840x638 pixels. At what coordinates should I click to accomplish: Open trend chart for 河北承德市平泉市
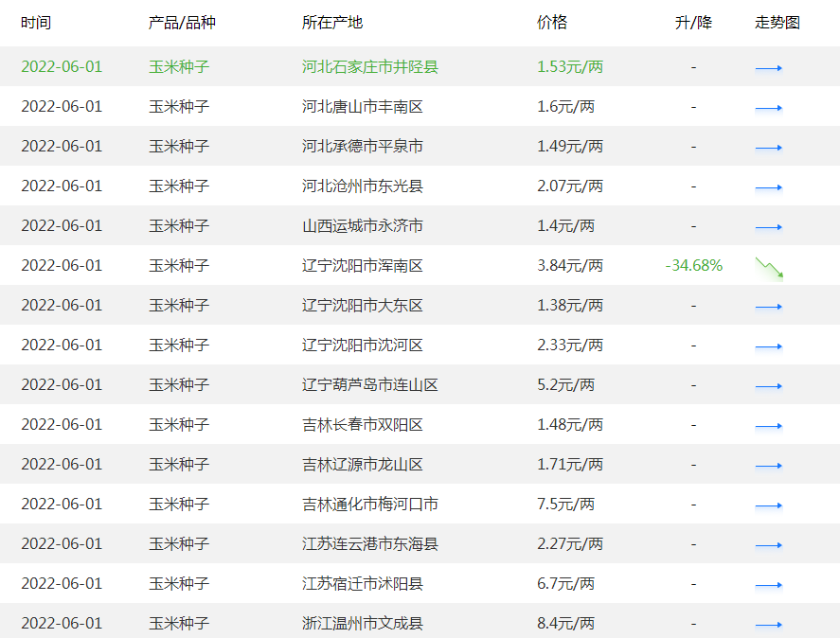[x=769, y=147]
